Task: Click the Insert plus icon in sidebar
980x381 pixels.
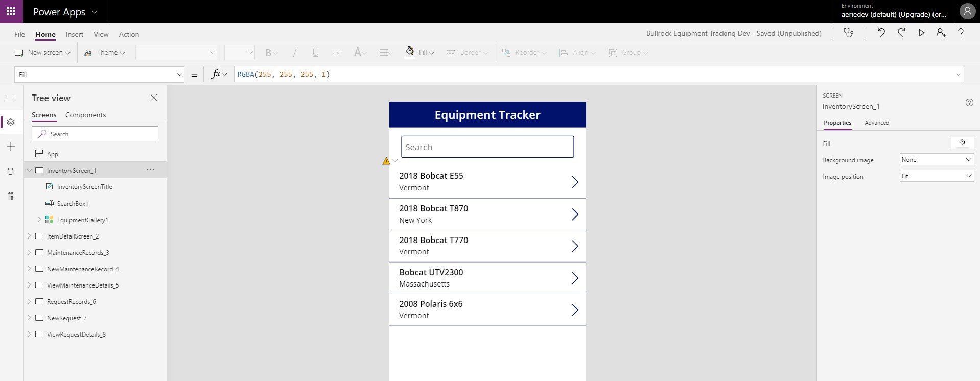Action: click(11, 147)
